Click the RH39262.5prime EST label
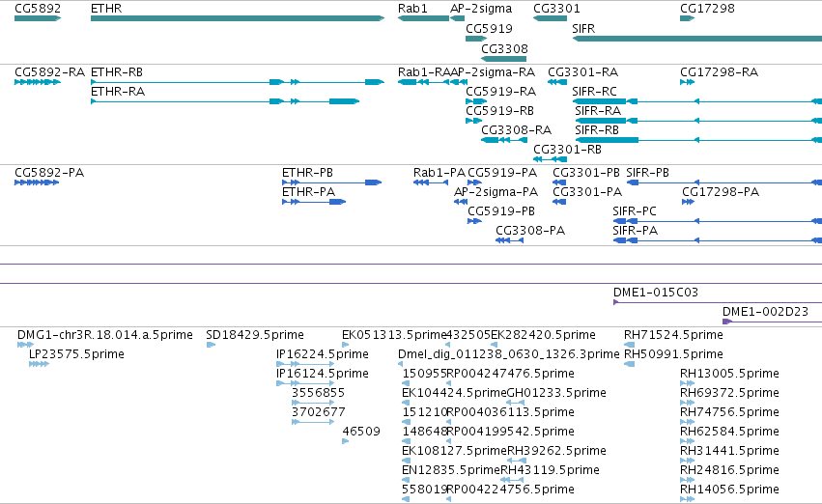Image resolution: width=822 pixels, height=504 pixels. click(556, 451)
